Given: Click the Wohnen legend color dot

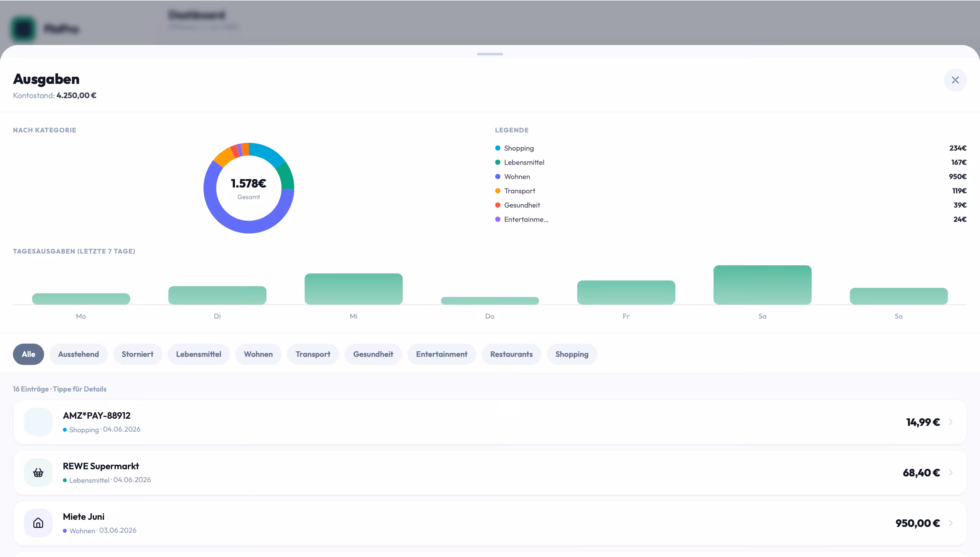Looking at the screenshot, I should 498,176.
